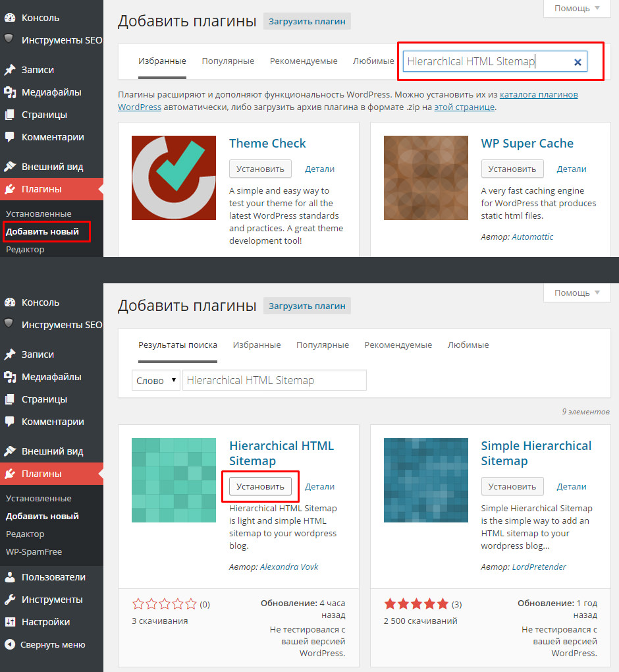
Task: Open Детали link for Theme Check
Action: (x=319, y=169)
